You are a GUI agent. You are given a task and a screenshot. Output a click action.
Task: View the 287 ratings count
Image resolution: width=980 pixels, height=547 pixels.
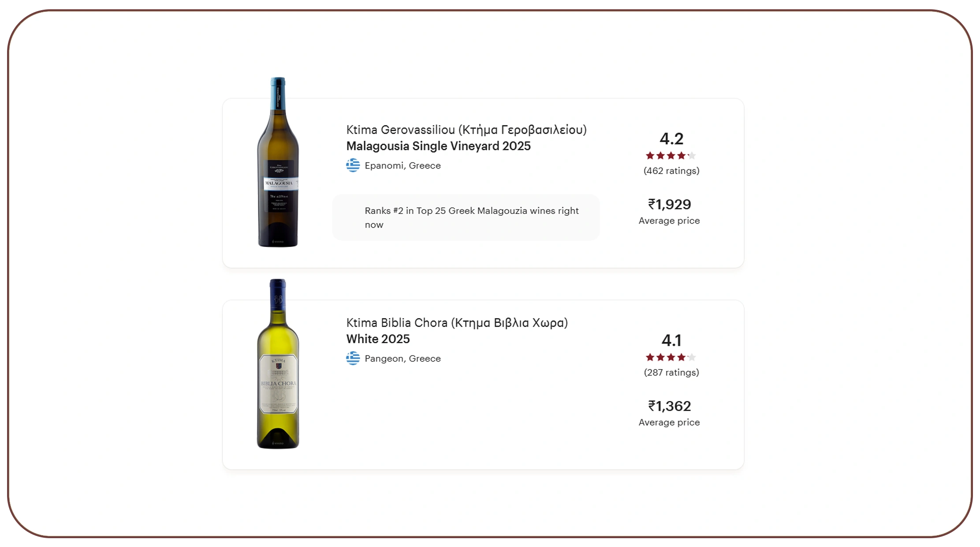pos(671,372)
